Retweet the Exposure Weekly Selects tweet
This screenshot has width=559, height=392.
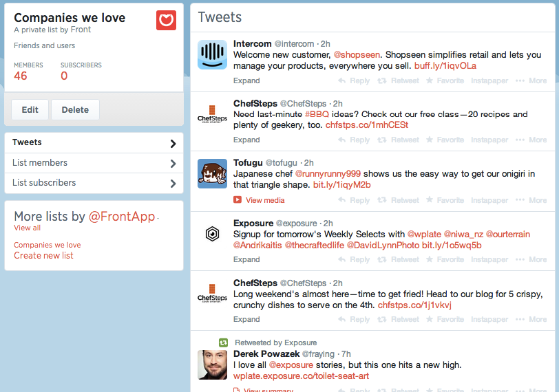(398, 259)
